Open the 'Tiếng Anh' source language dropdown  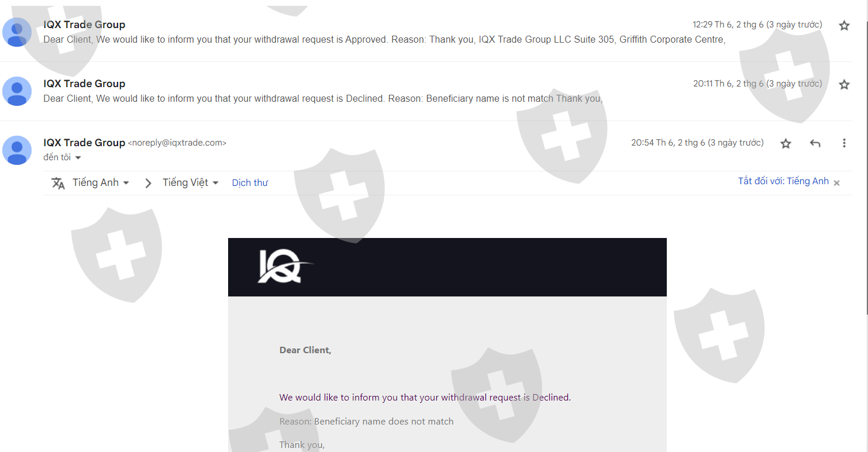pos(101,182)
